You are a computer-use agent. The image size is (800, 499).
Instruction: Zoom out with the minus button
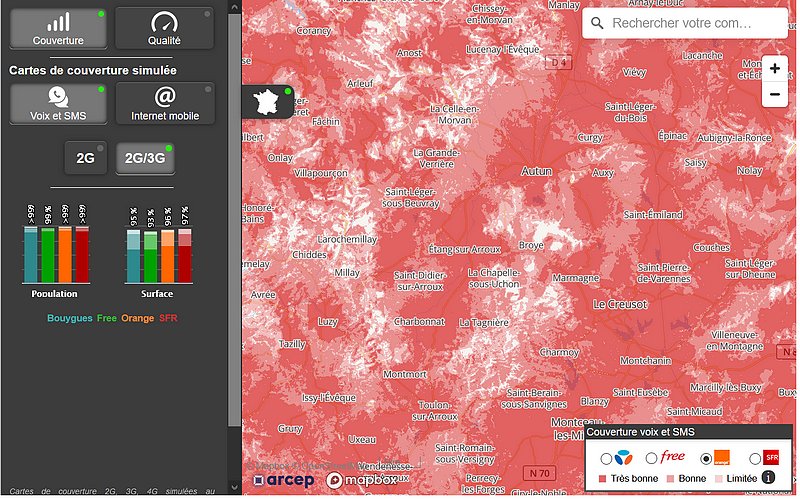(774, 94)
